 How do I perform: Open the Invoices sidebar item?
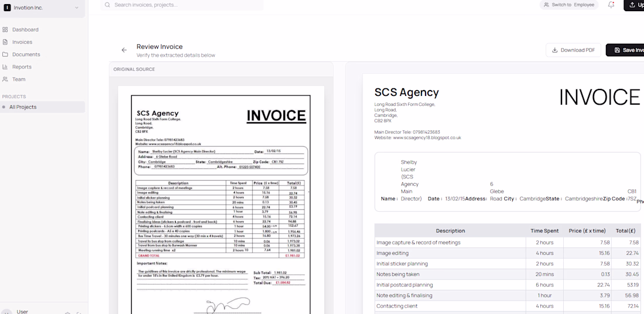click(22, 42)
